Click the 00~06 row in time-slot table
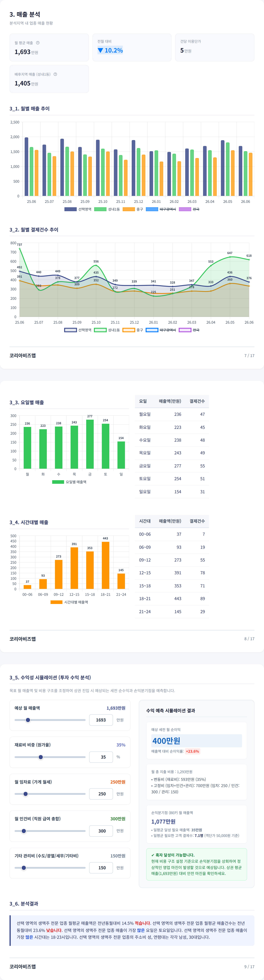Viewport: 264px width, 980px height. (x=172, y=534)
